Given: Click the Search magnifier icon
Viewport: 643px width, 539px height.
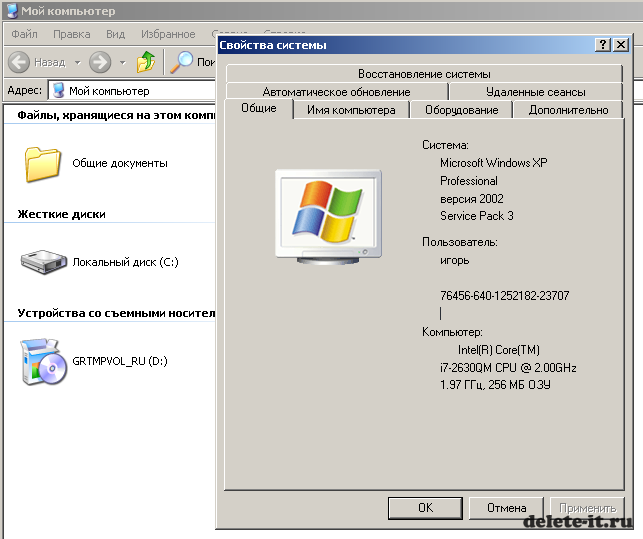Looking at the screenshot, I should click(x=181, y=62).
